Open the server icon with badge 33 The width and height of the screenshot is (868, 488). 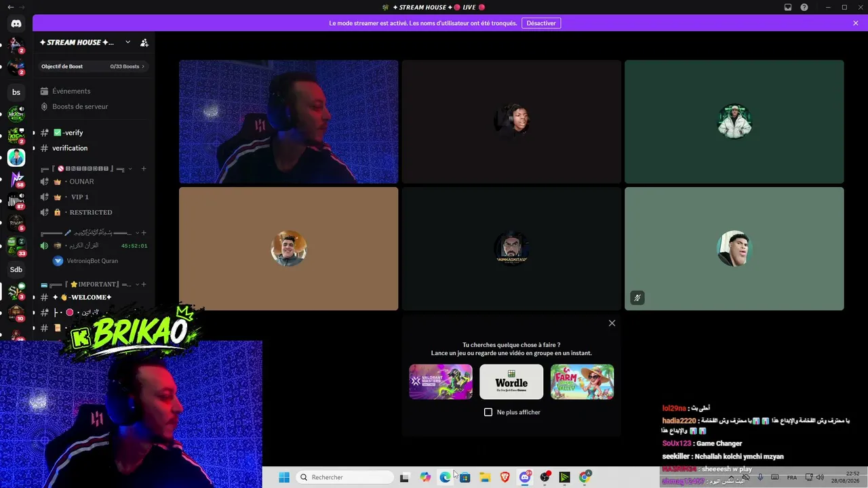16,246
